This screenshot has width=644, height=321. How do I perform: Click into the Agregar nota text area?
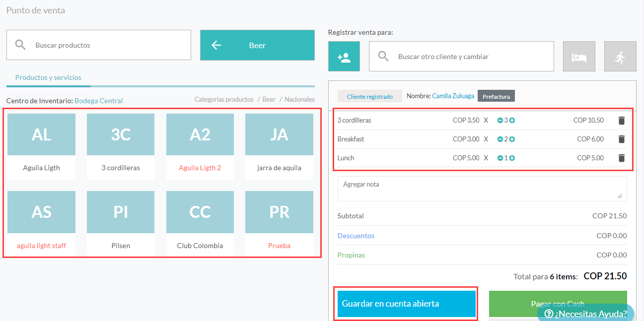click(482, 189)
